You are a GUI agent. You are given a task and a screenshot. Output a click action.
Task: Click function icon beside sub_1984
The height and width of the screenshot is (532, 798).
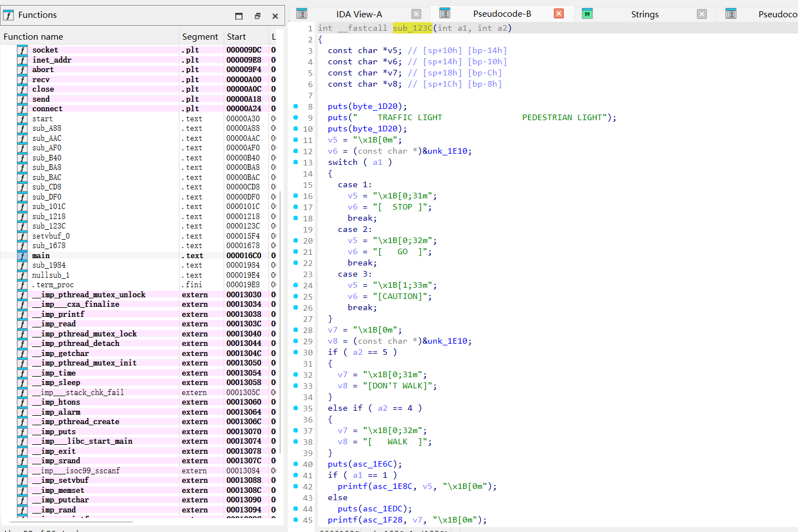[22, 265]
